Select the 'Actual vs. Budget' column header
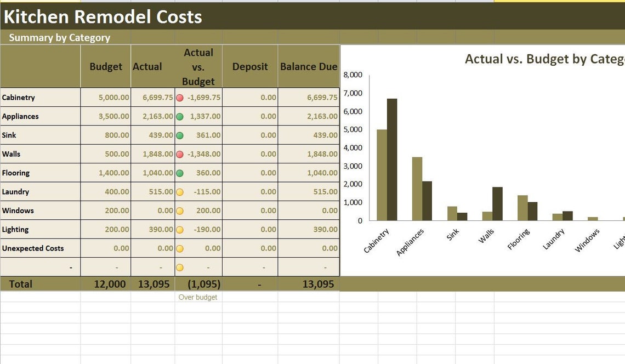625x364 pixels. (198, 66)
